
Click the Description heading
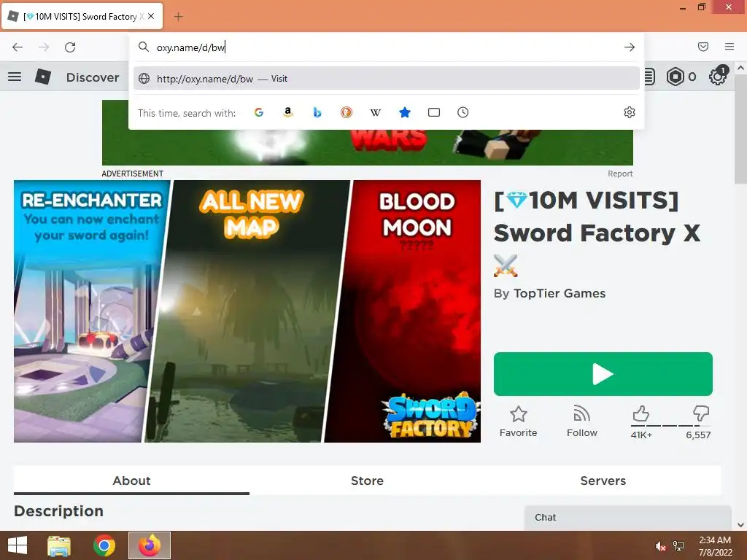point(58,511)
